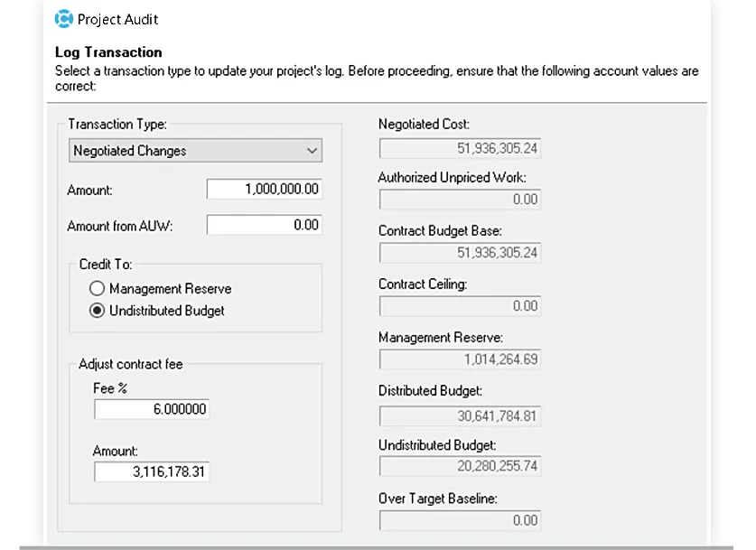Click the Over Target Baseline field
This screenshot has height=550, width=756.
(x=460, y=520)
